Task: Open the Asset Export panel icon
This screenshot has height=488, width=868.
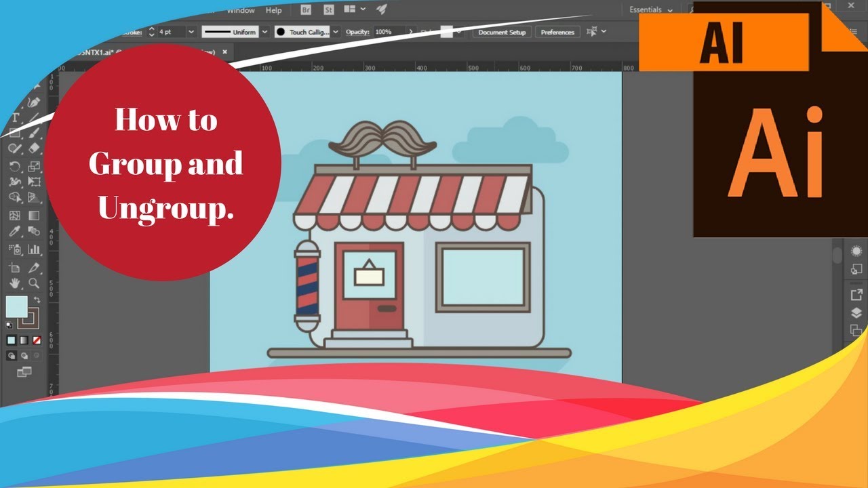Action: [x=856, y=295]
